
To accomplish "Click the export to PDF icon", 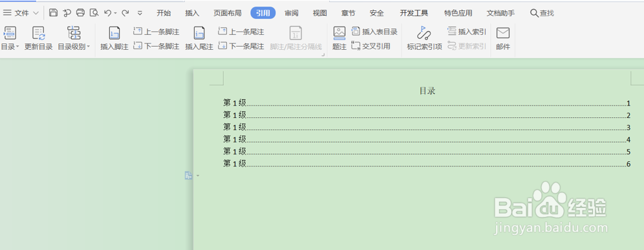I will [67, 13].
